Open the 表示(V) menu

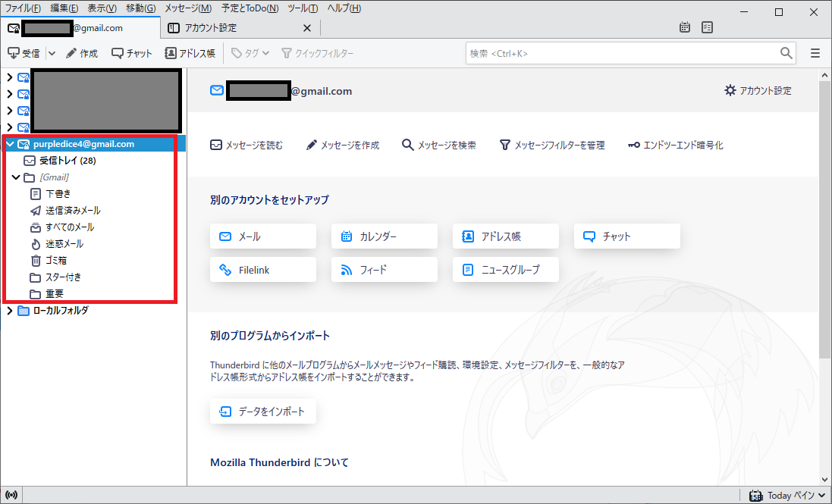click(102, 8)
